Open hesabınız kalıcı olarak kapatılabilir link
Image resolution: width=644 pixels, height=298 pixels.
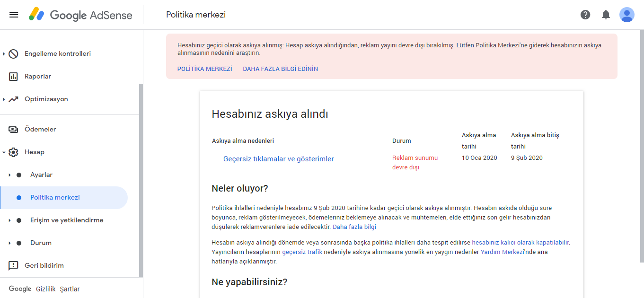(x=520, y=242)
